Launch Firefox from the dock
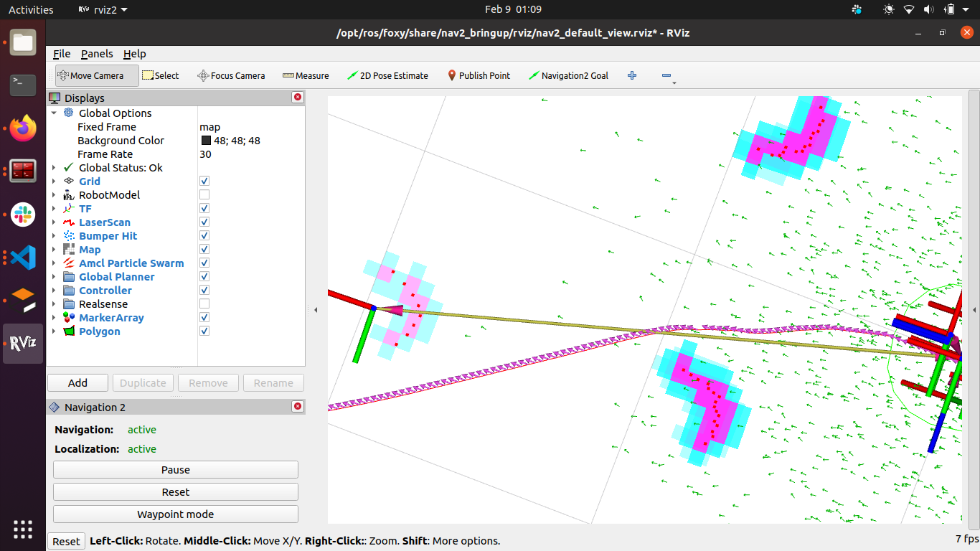The image size is (980, 551). 22,128
